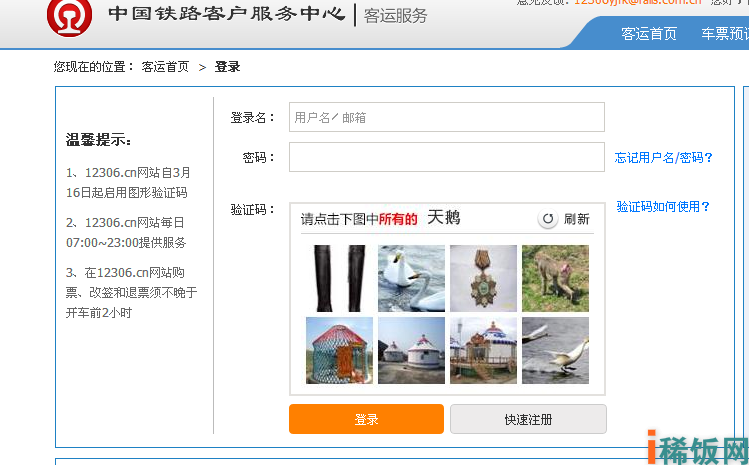Image resolution: width=749 pixels, height=465 pixels.
Task: Click the 快速注册 quick register button
Action: point(528,419)
